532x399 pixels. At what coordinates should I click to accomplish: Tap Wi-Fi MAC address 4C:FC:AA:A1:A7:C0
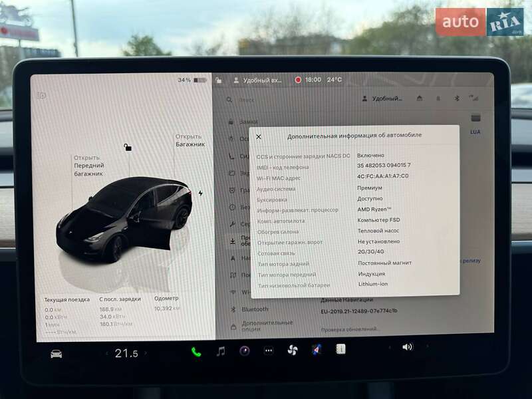pos(383,176)
